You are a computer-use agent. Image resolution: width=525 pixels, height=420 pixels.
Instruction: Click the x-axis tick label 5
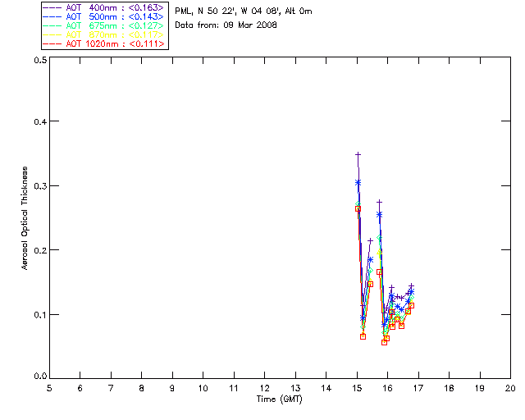click(x=49, y=388)
